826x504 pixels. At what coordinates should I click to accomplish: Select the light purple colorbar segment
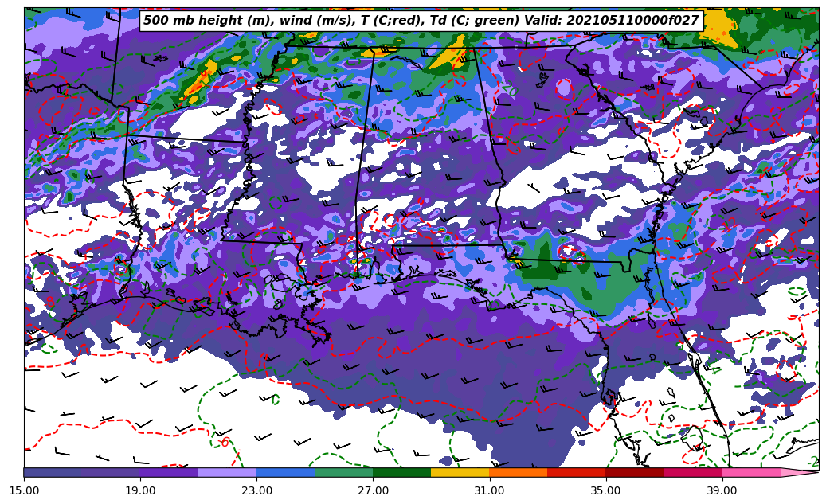point(227,472)
